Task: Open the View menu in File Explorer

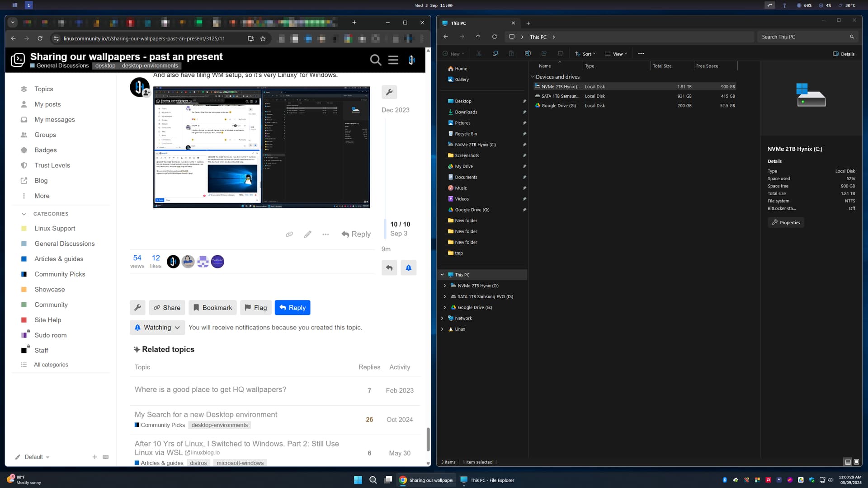Action: (616, 54)
